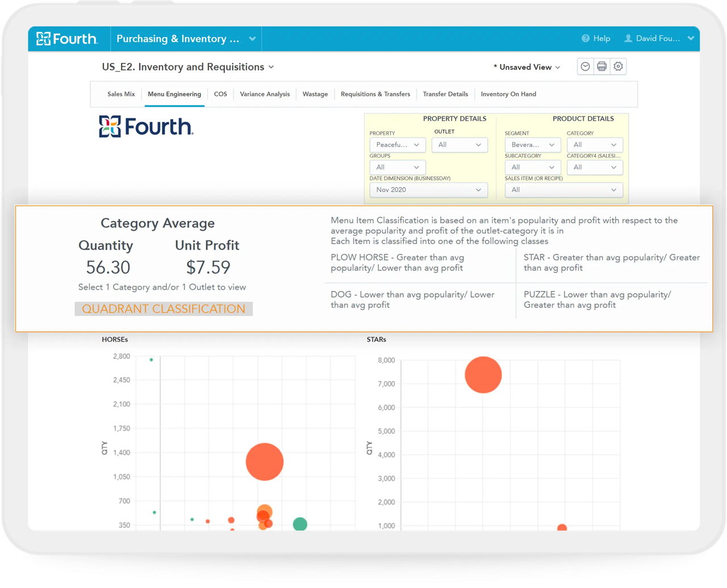Click the printer icon
The width and height of the screenshot is (727, 588).
(x=601, y=66)
